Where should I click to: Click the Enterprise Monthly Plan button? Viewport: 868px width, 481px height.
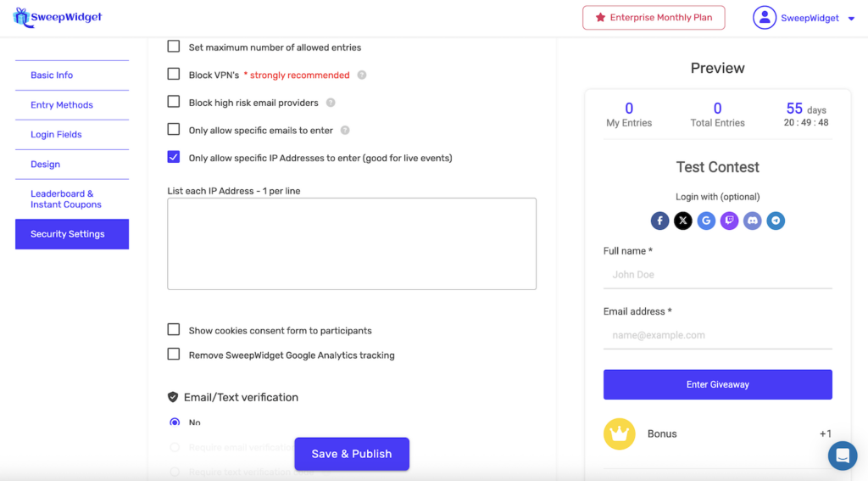(654, 18)
